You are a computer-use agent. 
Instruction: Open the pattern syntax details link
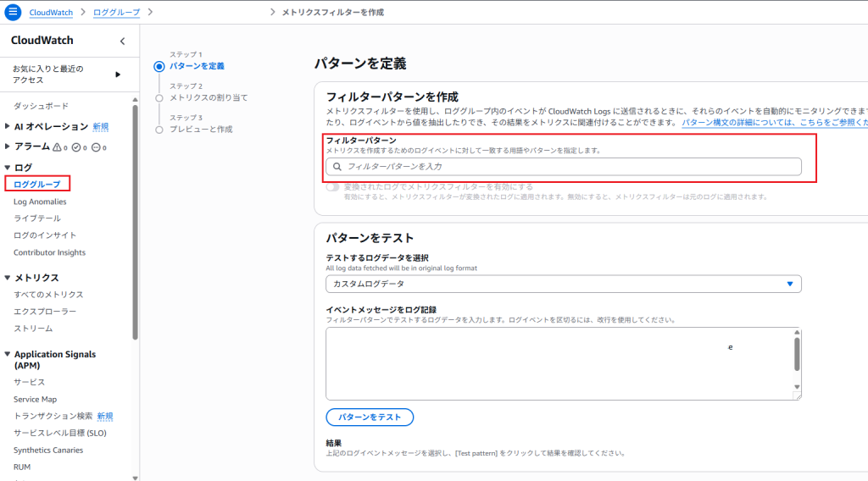[775, 122]
